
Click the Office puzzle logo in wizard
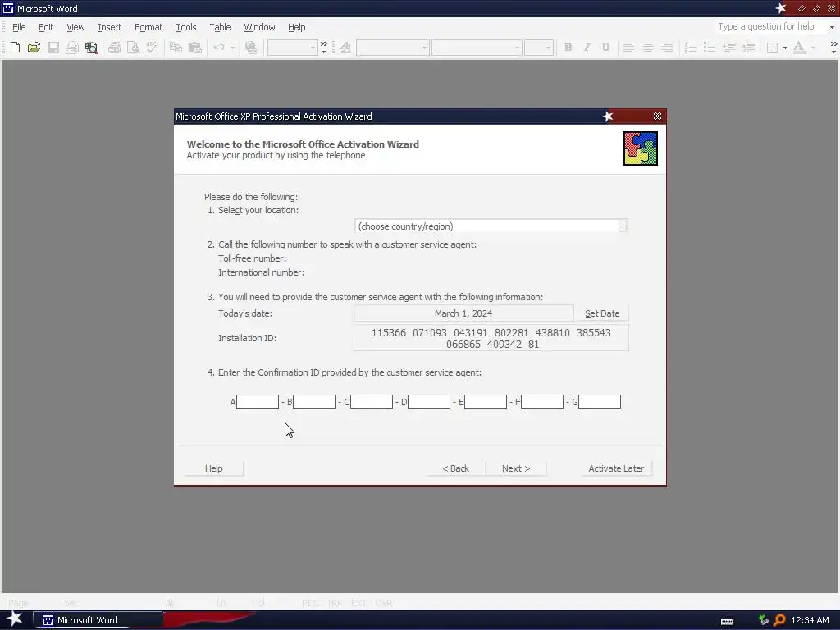point(640,148)
